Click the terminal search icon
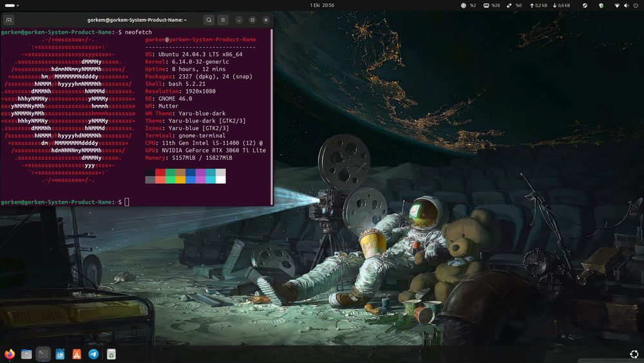644x363 pixels. pyautogui.click(x=209, y=20)
